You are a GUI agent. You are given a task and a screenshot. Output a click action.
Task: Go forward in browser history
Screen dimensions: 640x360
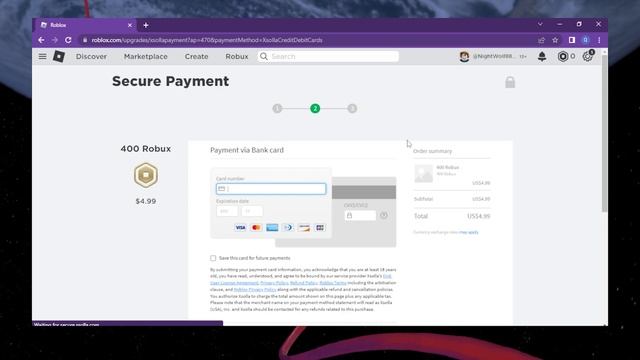click(x=55, y=40)
